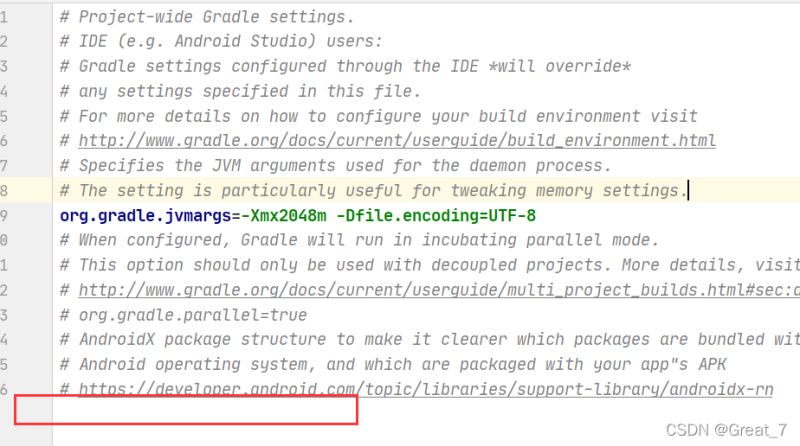Viewport: 800px width, 446px height.
Task: Click the -Xmx2048m value text
Action: (x=284, y=216)
